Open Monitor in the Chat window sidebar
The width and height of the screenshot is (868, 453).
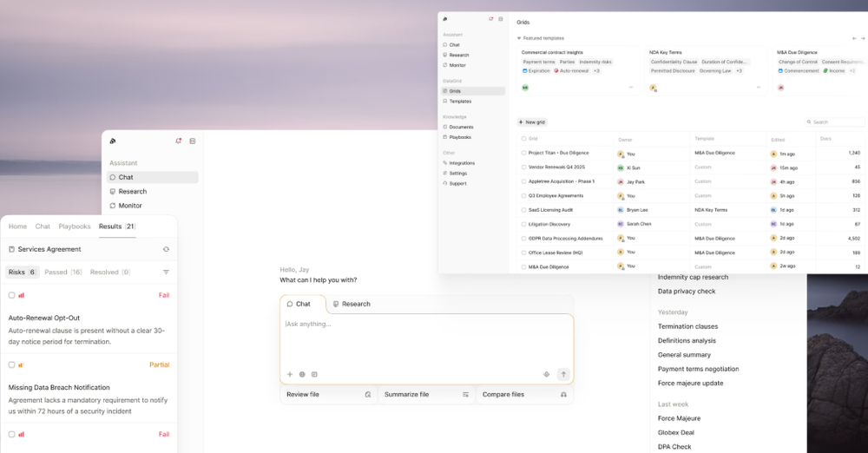152,206
